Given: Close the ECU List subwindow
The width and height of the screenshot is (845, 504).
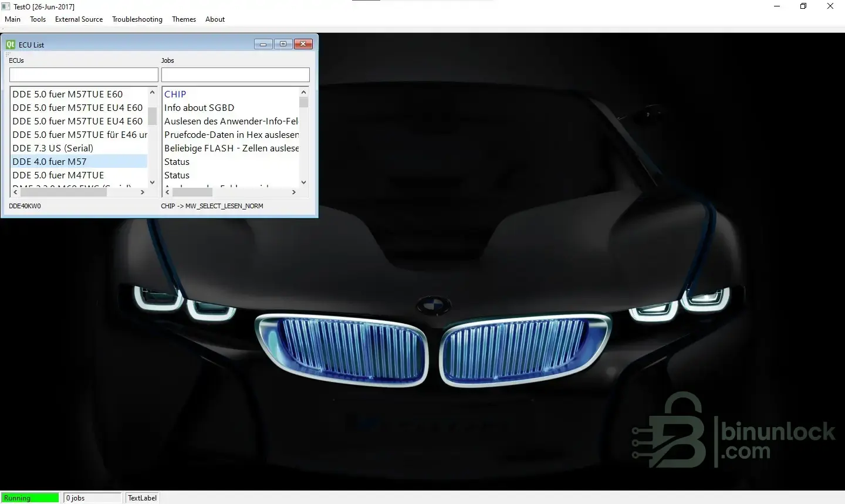Looking at the screenshot, I should point(303,44).
